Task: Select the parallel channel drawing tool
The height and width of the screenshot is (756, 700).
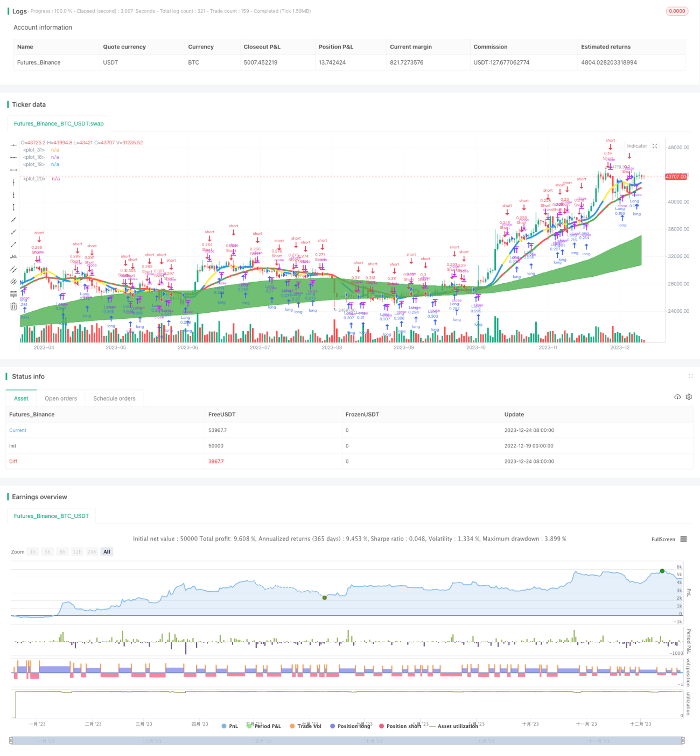Action: [x=13, y=269]
